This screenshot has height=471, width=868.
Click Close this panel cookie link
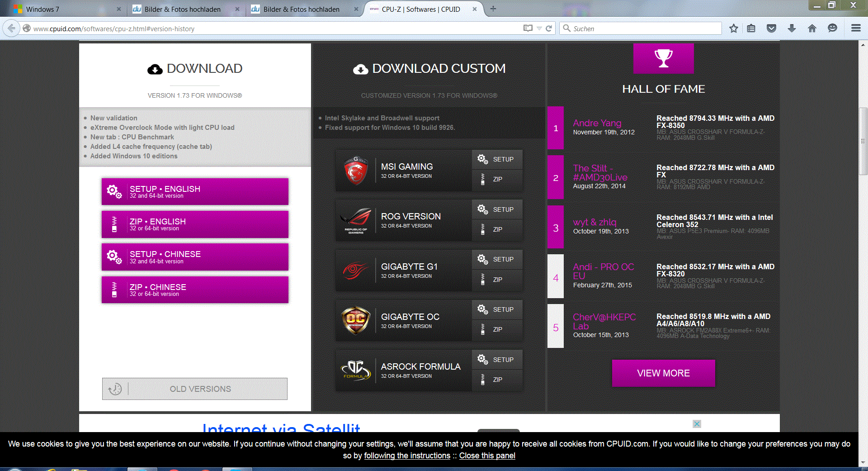[487, 456]
